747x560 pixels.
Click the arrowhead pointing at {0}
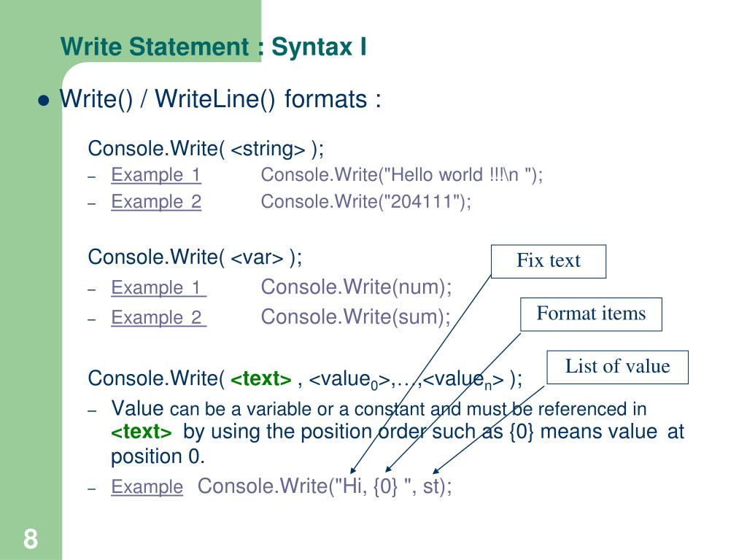pyautogui.click(x=388, y=469)
